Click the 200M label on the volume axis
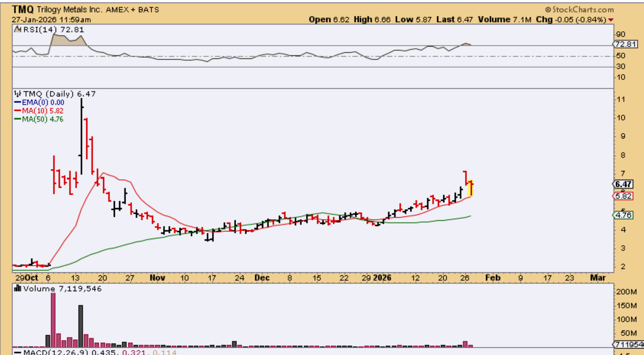This screenshot has height=355, width=644. (627, 292)
